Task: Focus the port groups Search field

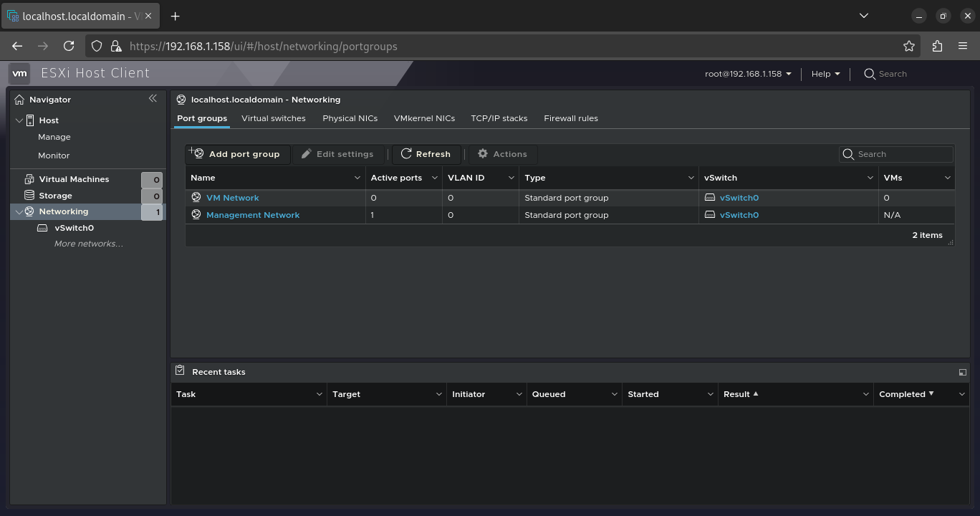Action: coord(896,154)
